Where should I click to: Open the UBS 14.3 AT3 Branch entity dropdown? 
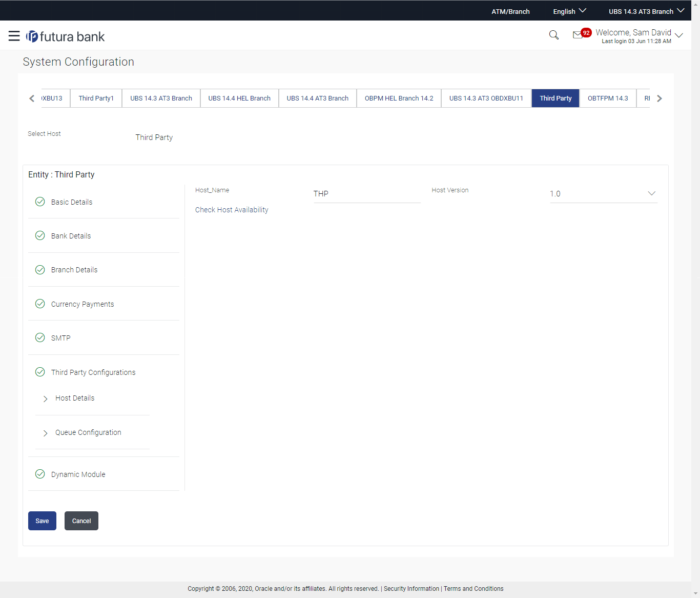click(x=646, y=11)
